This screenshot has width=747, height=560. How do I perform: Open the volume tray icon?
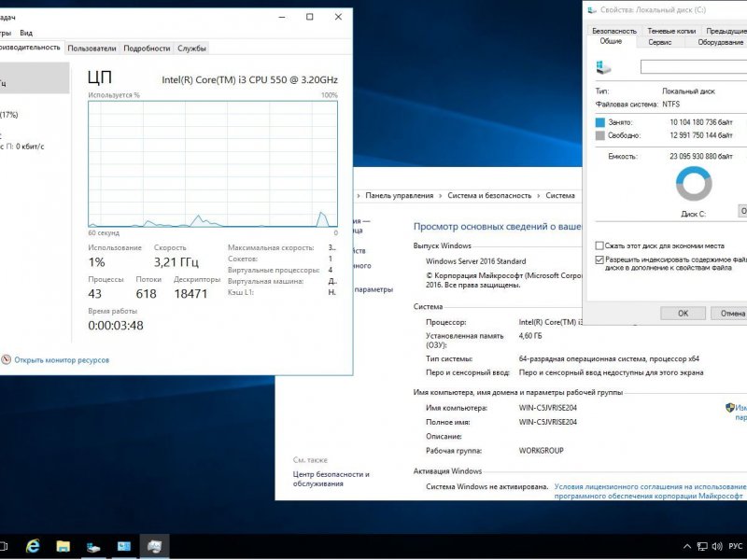717,546
